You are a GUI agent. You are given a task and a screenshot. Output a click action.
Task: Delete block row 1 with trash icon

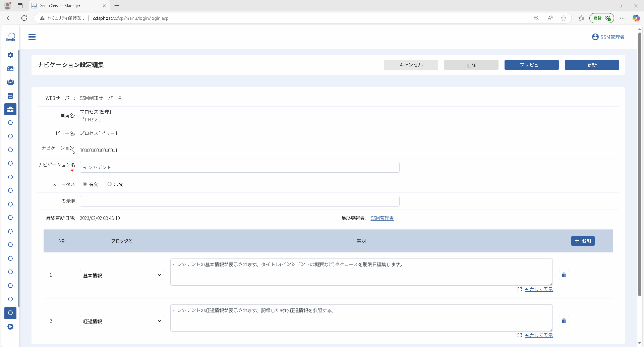tap(564, 275)
